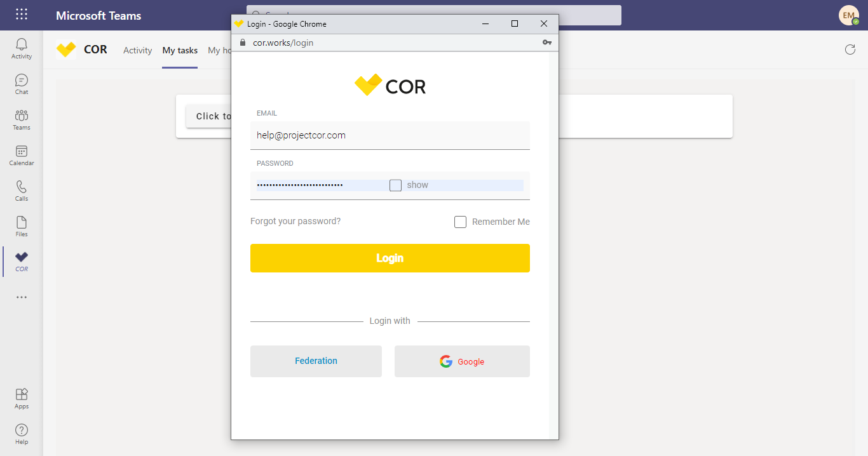Minimize the Login Chrome window
This screenshot has width=868, height=456.
(x=485, y=23)
